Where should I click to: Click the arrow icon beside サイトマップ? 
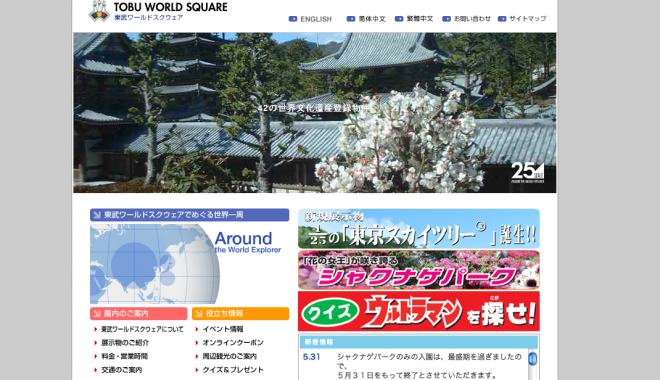[502, 19]
